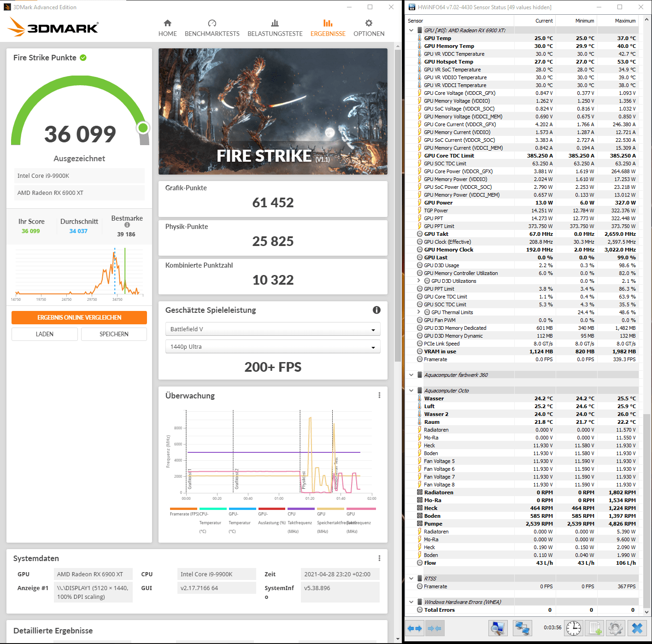
Task: Click the HWiNFO networked computers icon
Action: (522, 628)
